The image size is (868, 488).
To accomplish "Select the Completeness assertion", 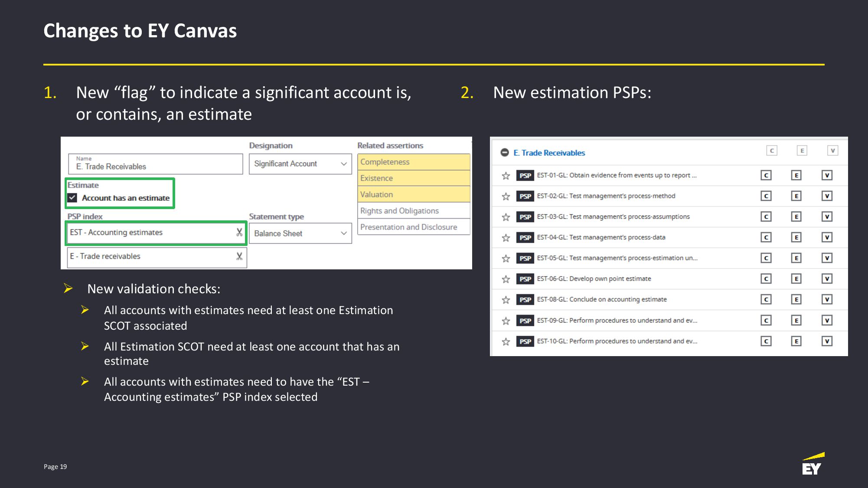I will click(414, 162).
